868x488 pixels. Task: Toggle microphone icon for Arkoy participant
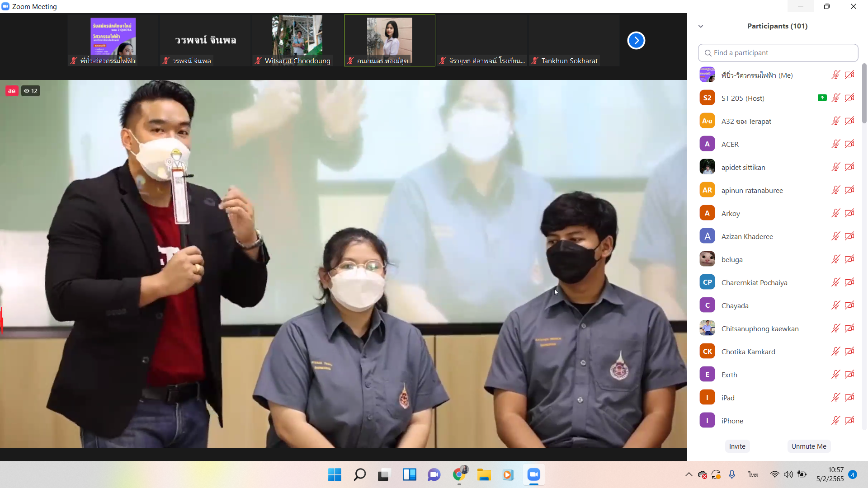835,213
